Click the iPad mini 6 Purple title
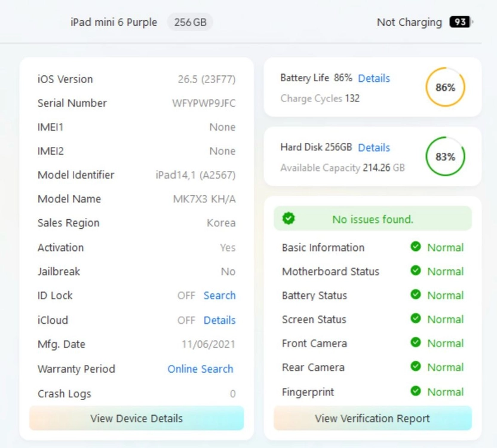 113,22
